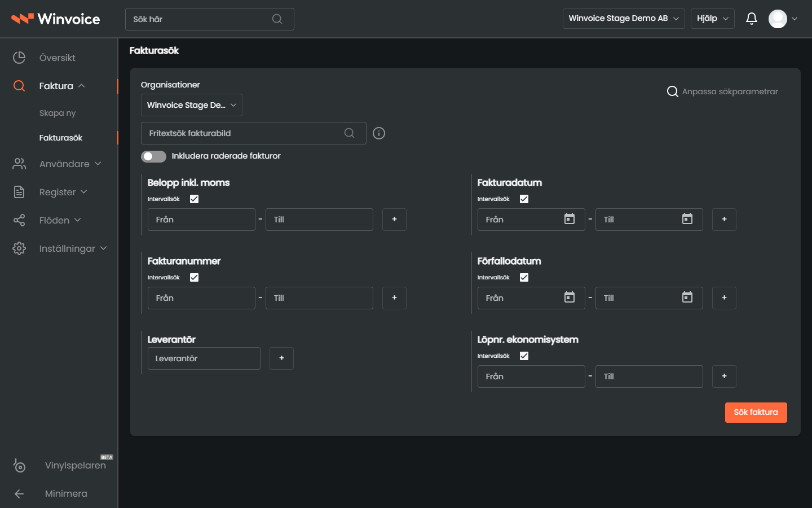Toggle Inkludera raderade fakturor switch
This screenshot has width=812, height=508.
153,156
